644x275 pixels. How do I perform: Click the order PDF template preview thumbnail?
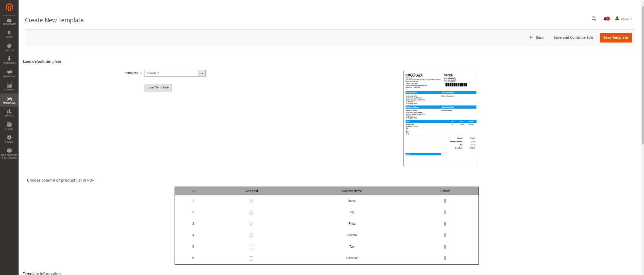point(441,118)
